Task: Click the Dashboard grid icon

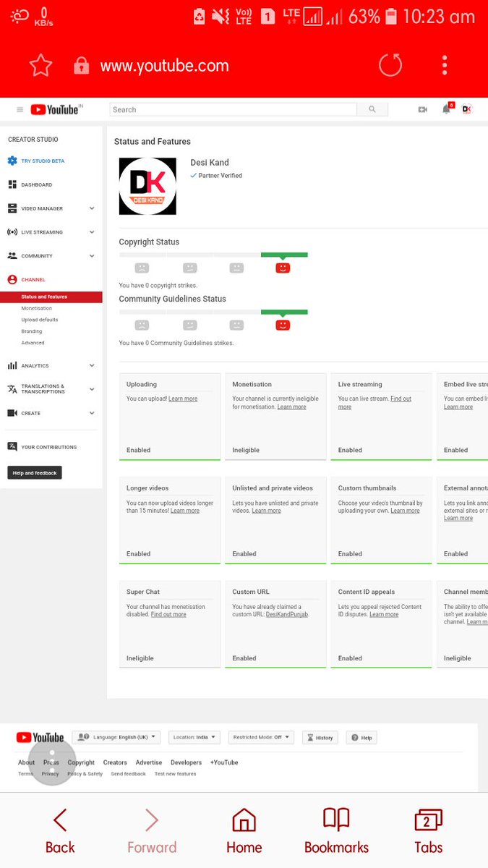Action: 12,184
